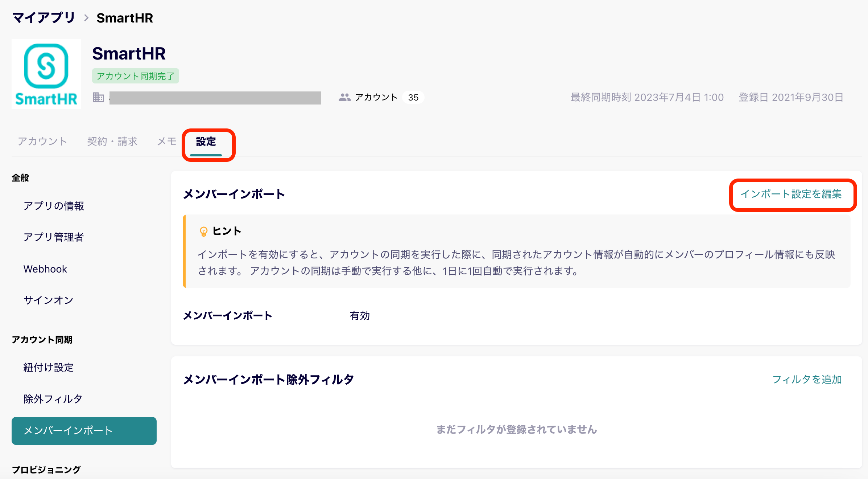This screenshot has height=479, width=868.
Task: Click the 登録日 2021年9月30日 text
Action: click(791, 97)
